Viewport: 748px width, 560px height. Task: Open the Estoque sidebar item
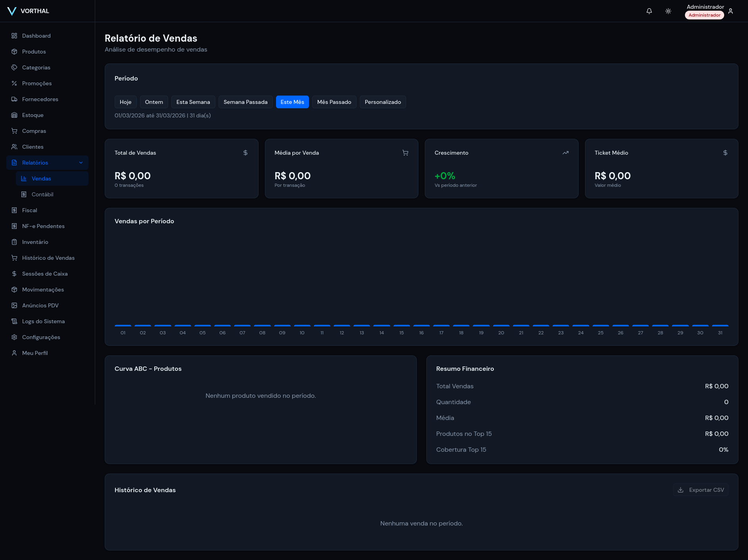[x=33, y=115]
